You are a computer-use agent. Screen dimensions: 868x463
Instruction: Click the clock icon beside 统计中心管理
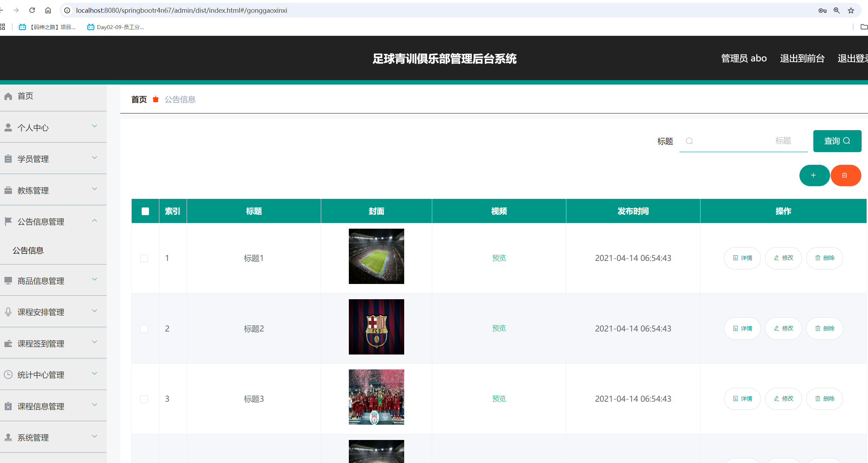point(8,374)
